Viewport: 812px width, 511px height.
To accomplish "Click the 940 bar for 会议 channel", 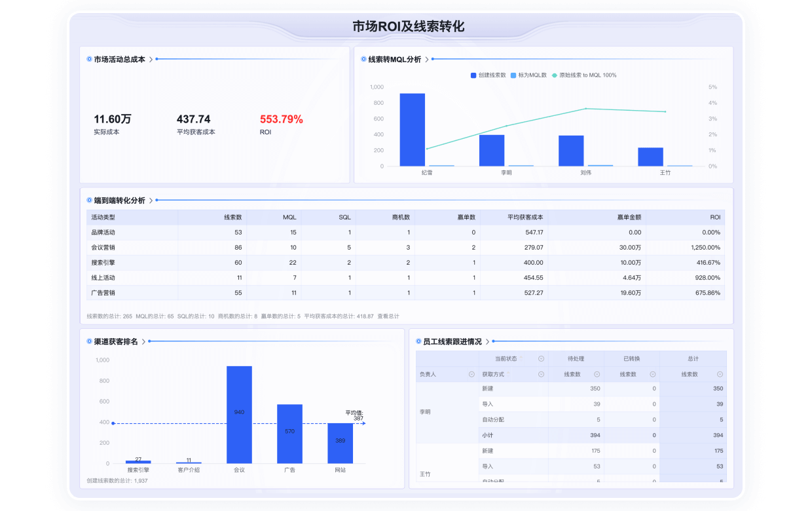I will click(239, 413).
